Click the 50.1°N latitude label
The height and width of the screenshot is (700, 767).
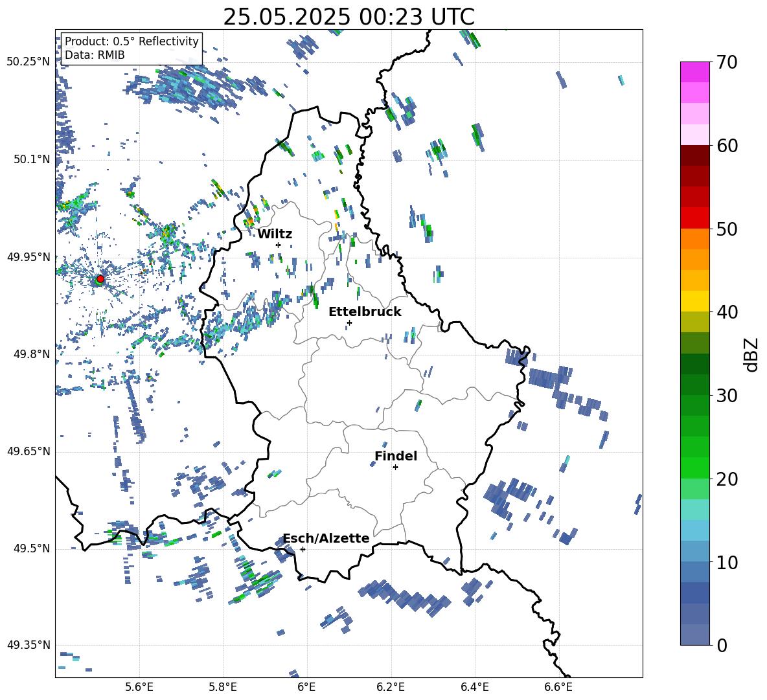tap(31, 159)
